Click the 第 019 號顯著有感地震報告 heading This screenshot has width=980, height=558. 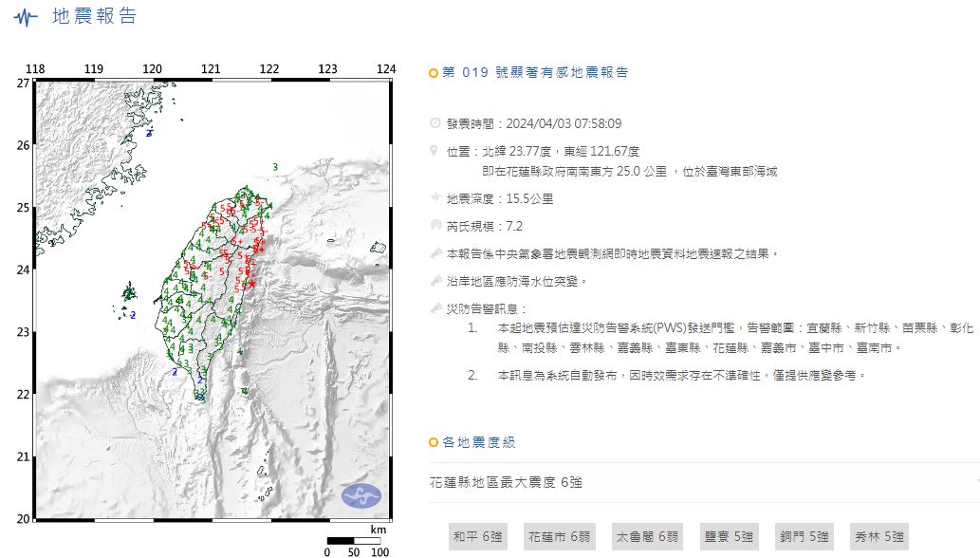[x=535, y=72]
